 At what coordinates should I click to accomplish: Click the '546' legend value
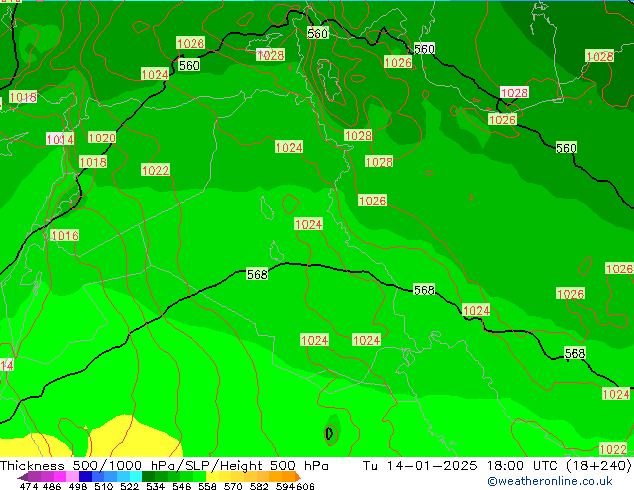[181, 486]
